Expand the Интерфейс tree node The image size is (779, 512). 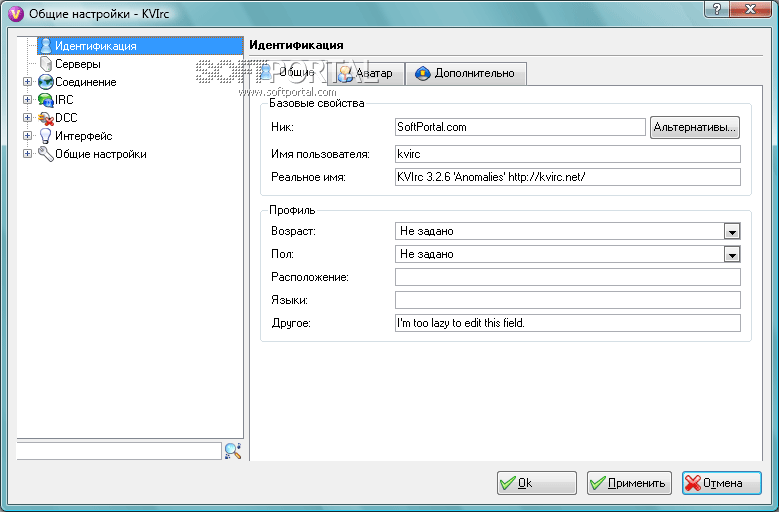tap(27, 136)
